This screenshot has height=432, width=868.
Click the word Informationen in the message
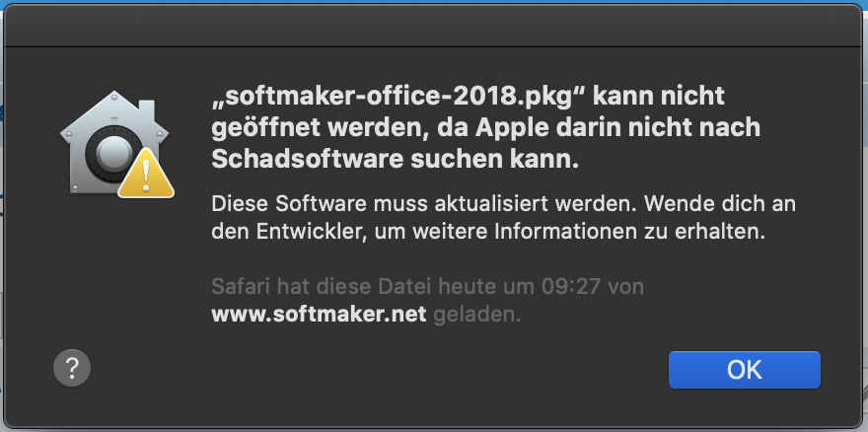point(564,232)
